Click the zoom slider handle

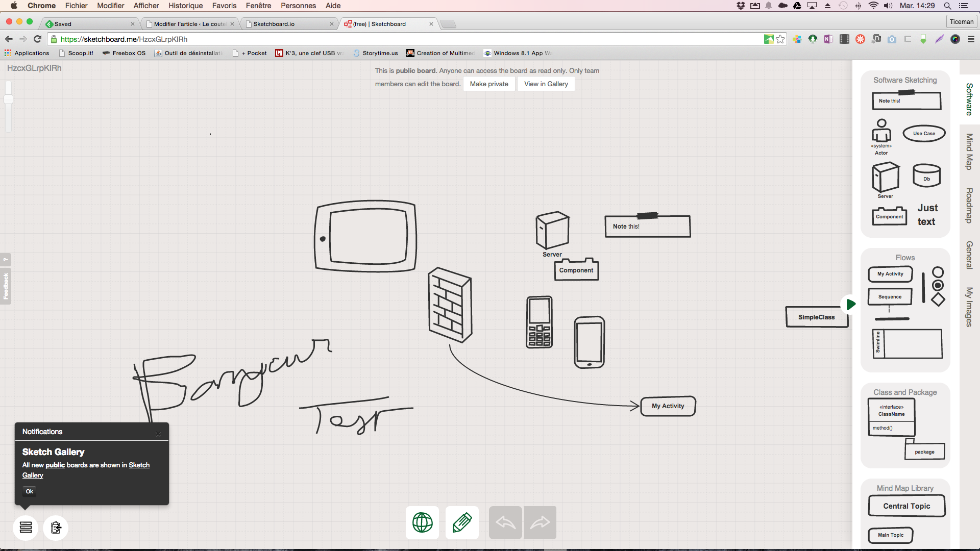9,99
